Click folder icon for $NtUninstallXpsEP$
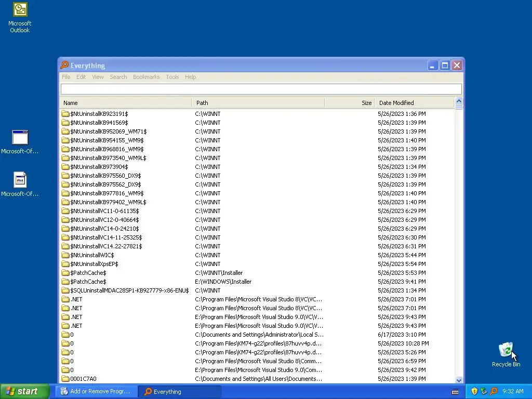532x399 pixels. [x=65, y=263]
